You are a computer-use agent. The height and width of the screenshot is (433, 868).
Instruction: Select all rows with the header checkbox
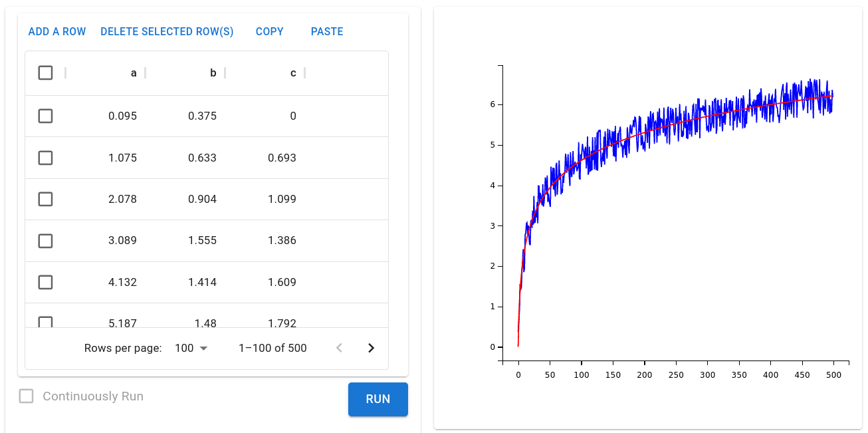(x=45, y=72)
